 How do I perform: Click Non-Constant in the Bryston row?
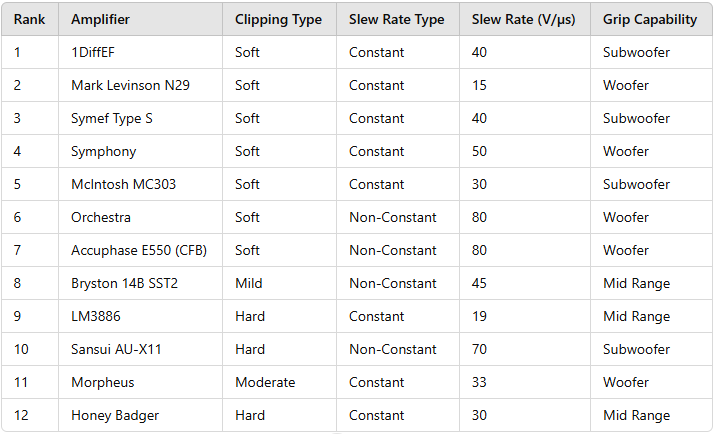(x=393, y=283)
